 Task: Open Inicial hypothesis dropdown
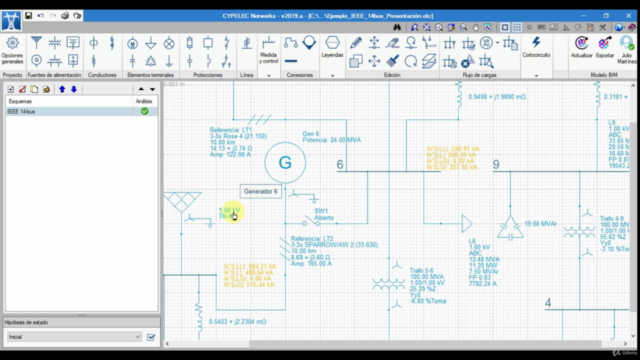pyautogui.click(x=74, y=337)
